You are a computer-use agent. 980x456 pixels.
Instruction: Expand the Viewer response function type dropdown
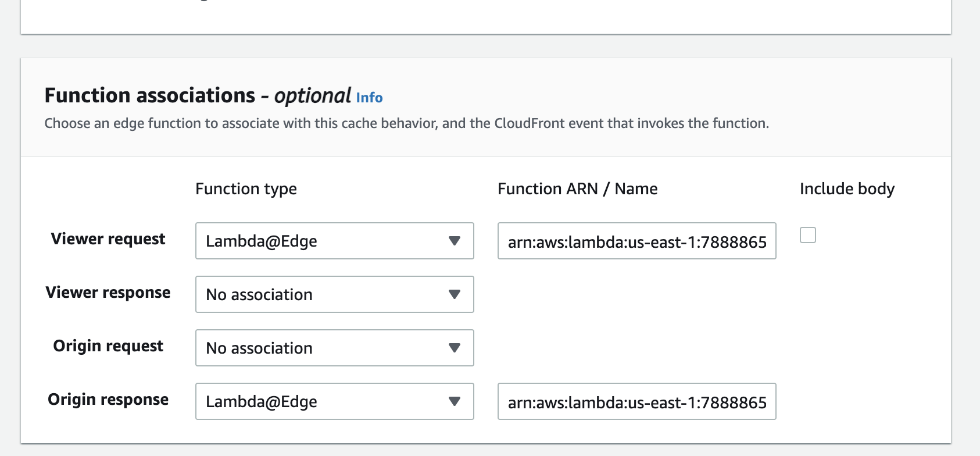pos(334,294)
